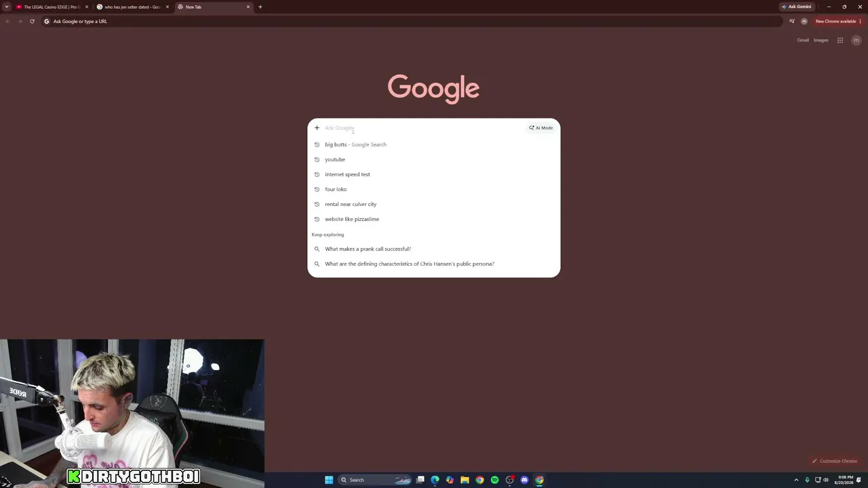Click the history icon beside 'four loko'
Image resolution: width=868 pixels, height=488 pixels.
tap(317, 189)
